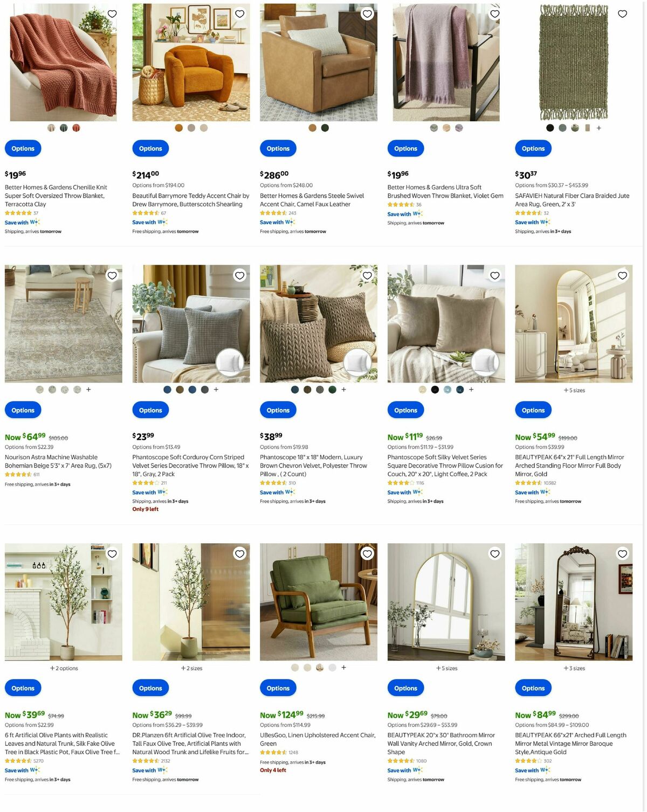This screenshot has height=812, width=647.
Task: Open the corduroy striped pillow product image
Action: pos(191,323)
